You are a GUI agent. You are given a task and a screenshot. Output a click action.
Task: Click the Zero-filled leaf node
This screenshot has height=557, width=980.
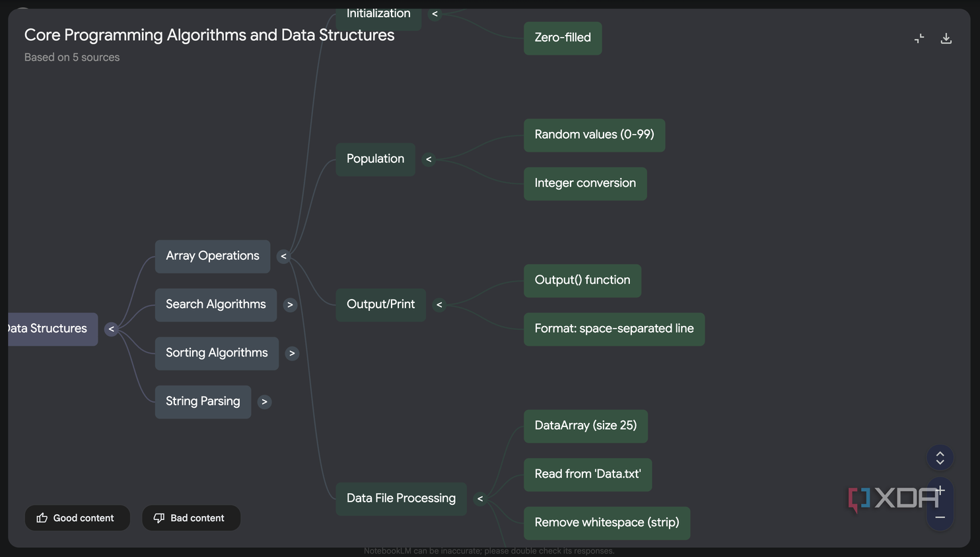coord(563,38)
